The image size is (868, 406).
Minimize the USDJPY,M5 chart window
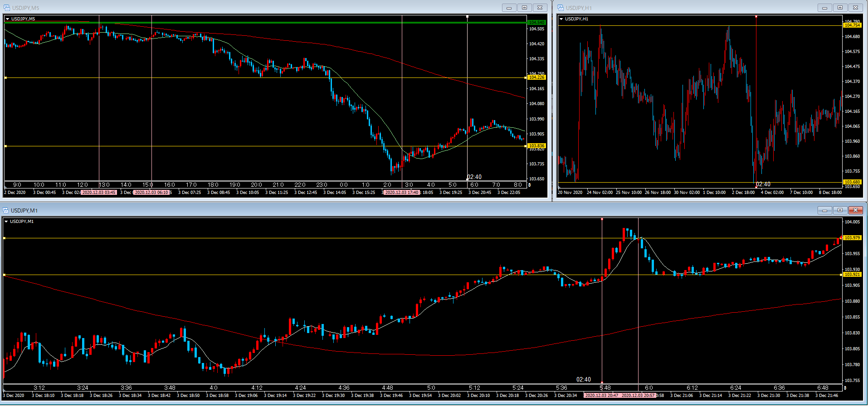coord(509,8)
